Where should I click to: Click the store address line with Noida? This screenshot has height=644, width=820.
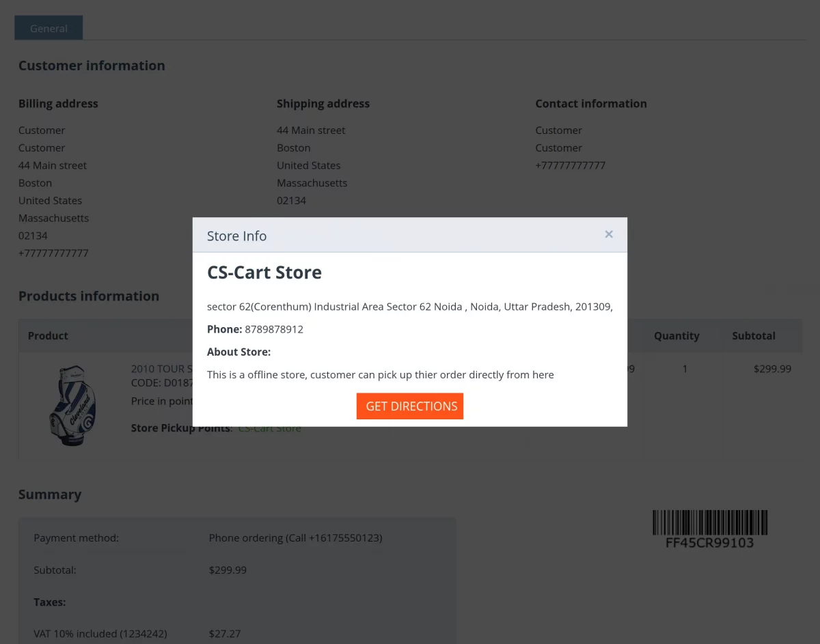pos(410,307)
